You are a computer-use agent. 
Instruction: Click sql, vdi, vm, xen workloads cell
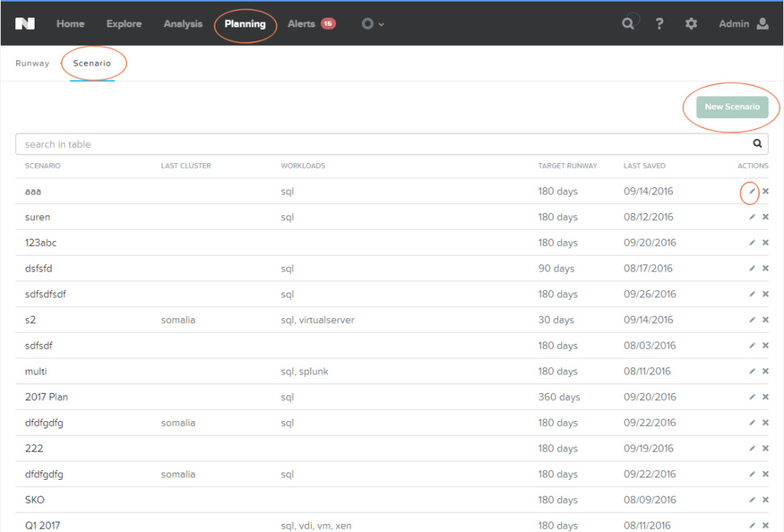(x=316, y=526)
